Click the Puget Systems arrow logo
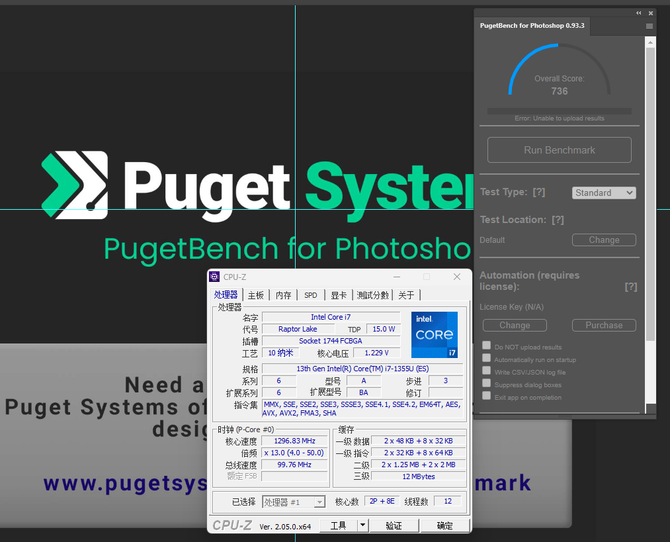Viewport: 670px width, 542px height. (75, 185)
